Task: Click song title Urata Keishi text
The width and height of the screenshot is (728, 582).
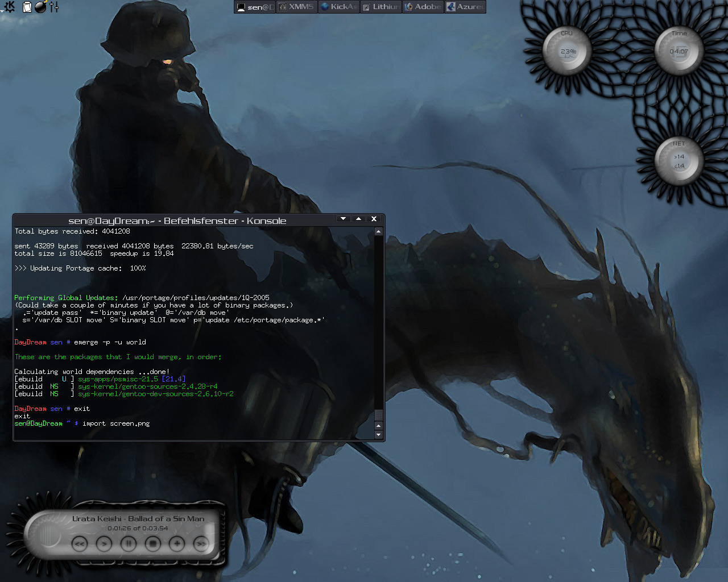Action: point(138,518)
